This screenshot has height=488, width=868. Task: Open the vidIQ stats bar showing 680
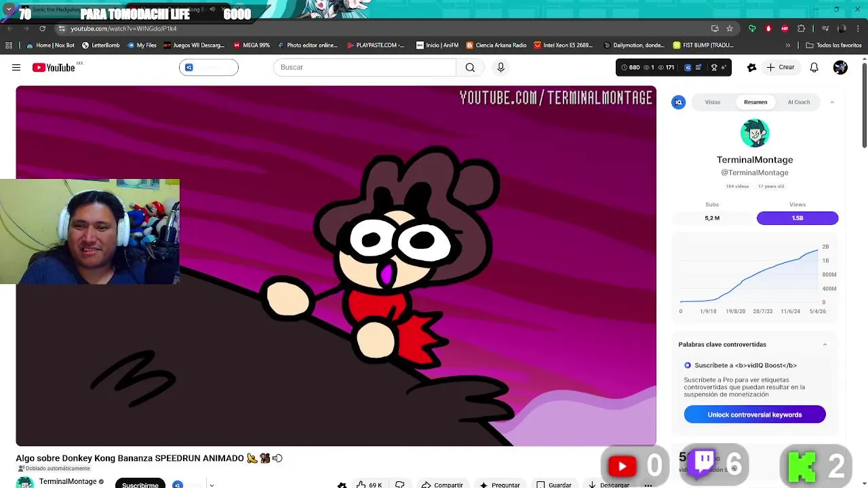(673, 67)
